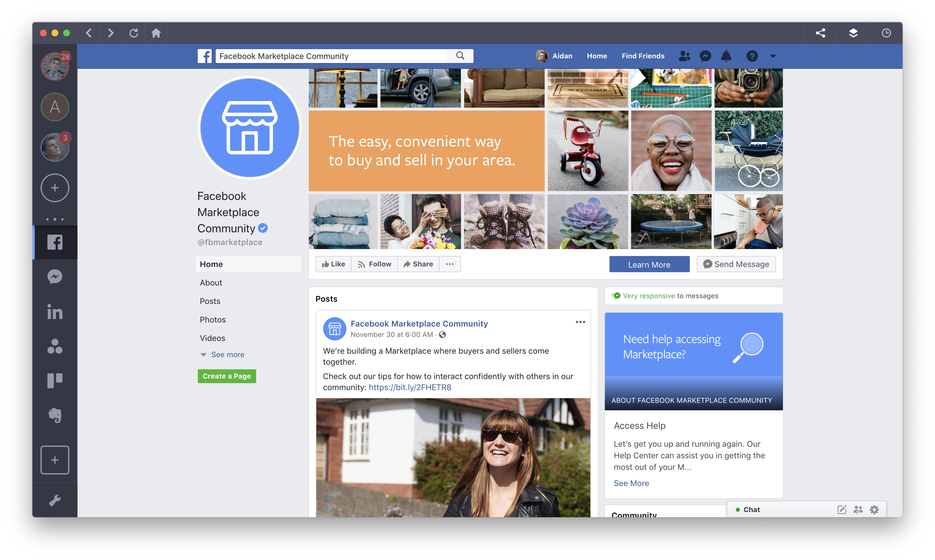Open Messenger service in sidebar
Screen dimensions: 935x560
[x=55, y=277]
